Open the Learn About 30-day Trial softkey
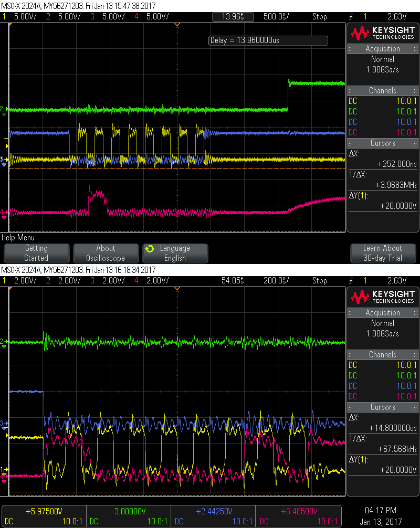Screen dimensions: 420x528 [383, 253]
